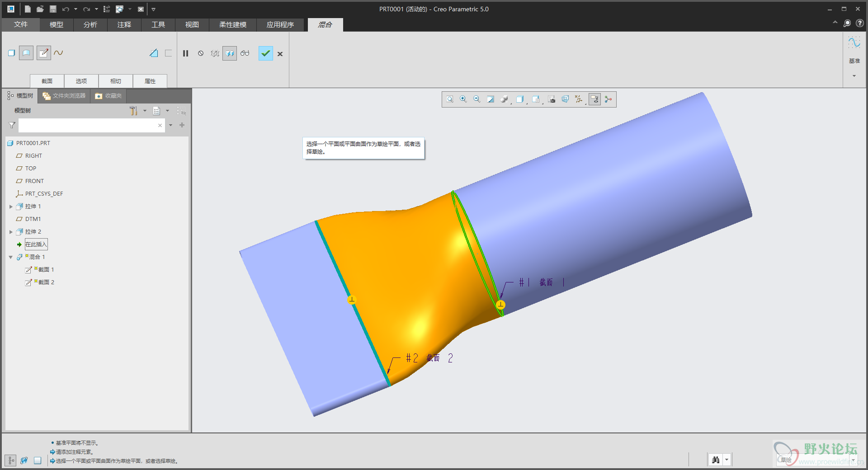Open model tree search options dropdown

tap(170, 125)
